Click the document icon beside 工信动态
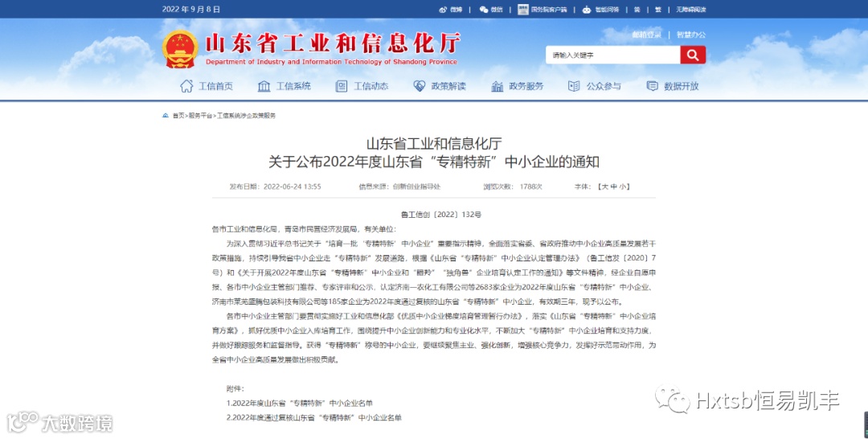868x439 pixels. pos(342,86)
